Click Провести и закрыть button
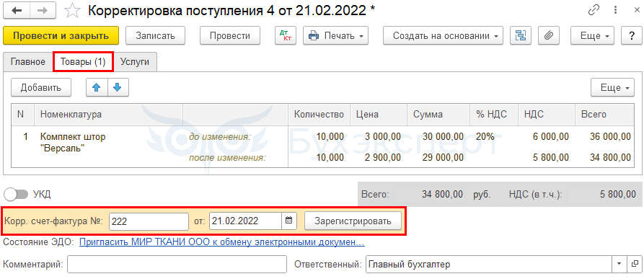 [x=61, y=36]
